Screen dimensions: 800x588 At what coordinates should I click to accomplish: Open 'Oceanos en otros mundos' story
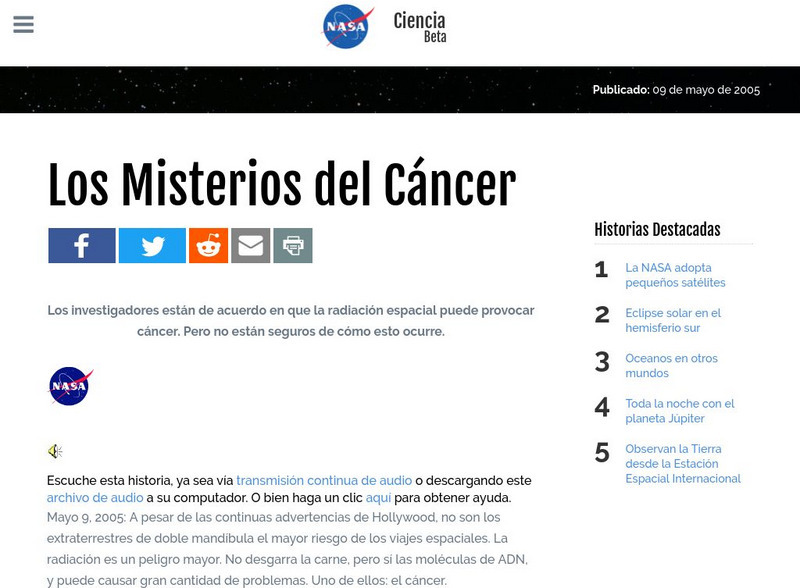(x=672, y=365)
